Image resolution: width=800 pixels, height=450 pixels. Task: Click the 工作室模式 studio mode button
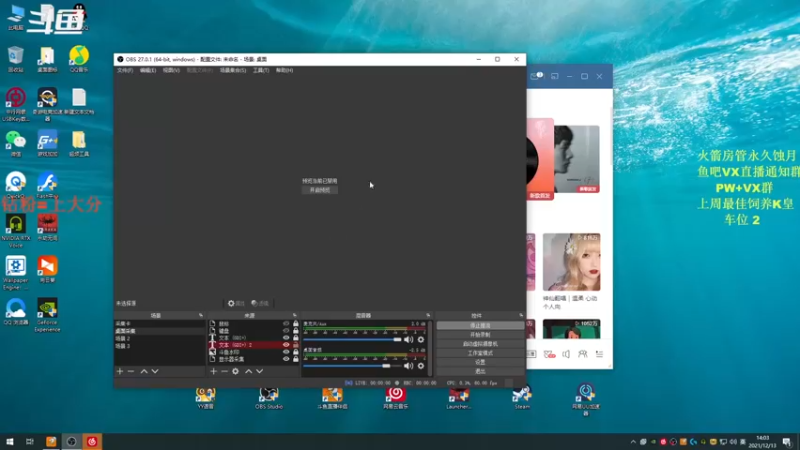[480, 353]
